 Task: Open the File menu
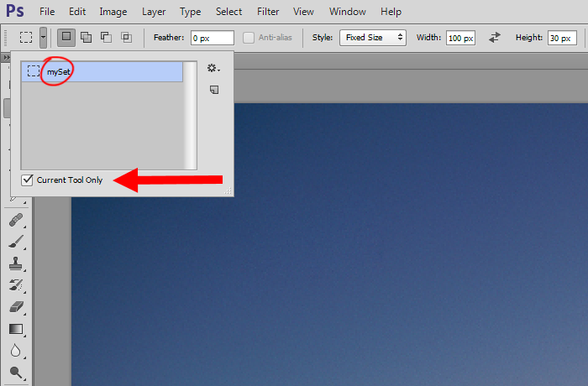click(47, 12)
